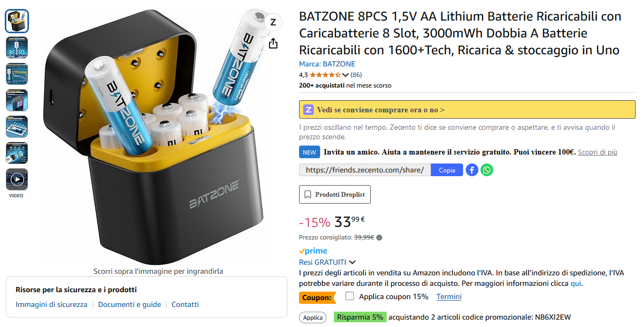This screenshot has height=327, width=644.
Task: Open Vedi se conviene comprare banner
Action: (x=467, y=110)
